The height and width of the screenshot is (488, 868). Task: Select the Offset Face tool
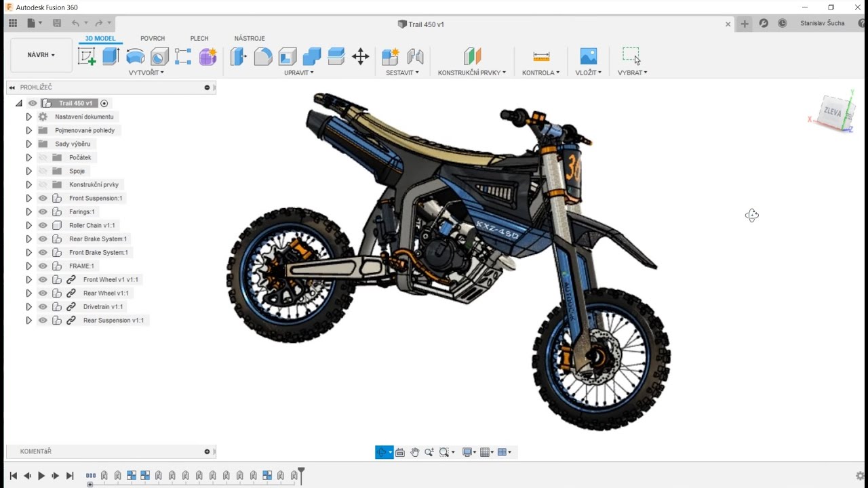click(x=336, y=56)
